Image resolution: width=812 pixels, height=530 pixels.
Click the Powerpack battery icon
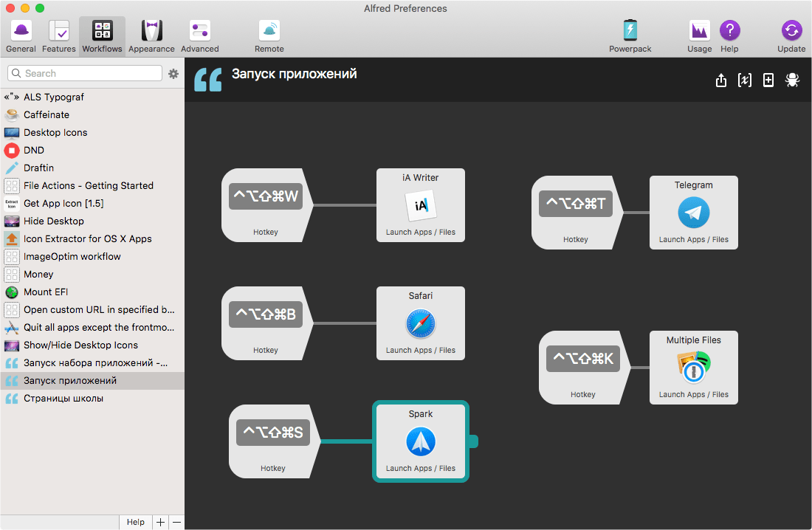point(630,30)
